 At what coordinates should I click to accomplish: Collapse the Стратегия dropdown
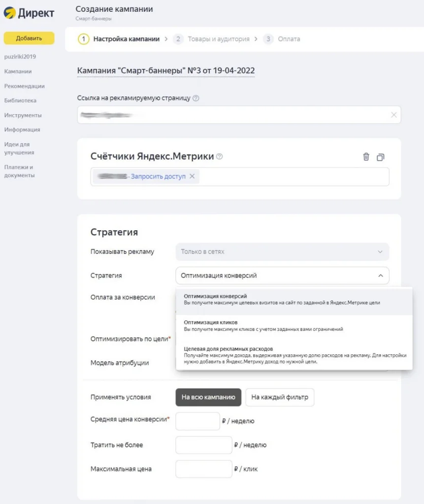pyautogui.click(x=380, y=276)
